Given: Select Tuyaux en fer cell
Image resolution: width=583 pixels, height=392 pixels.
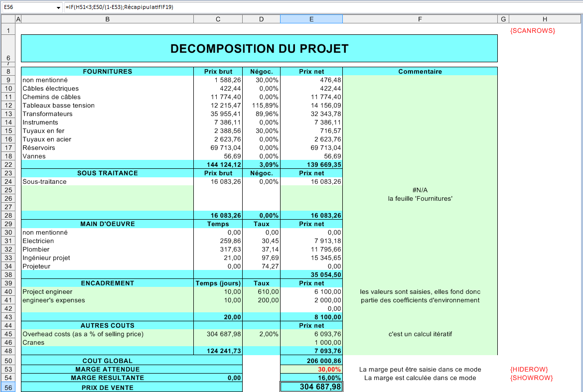Looking at the screenshot, I should click(108, 131).
